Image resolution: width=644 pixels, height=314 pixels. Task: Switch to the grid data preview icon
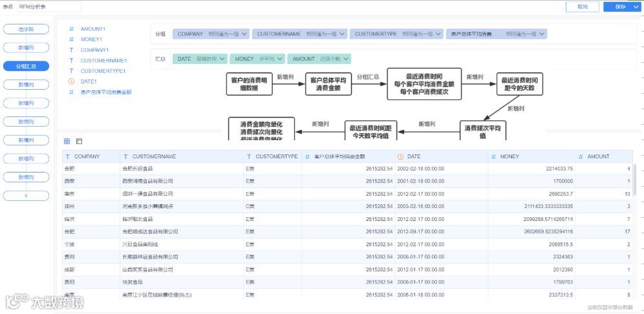pos(67,141)
